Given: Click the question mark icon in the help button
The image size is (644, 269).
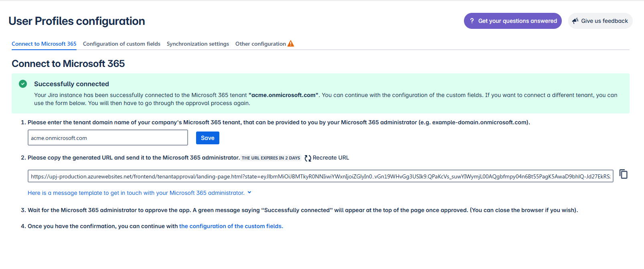Looking at the screenshot, I should tap(472, 21).
